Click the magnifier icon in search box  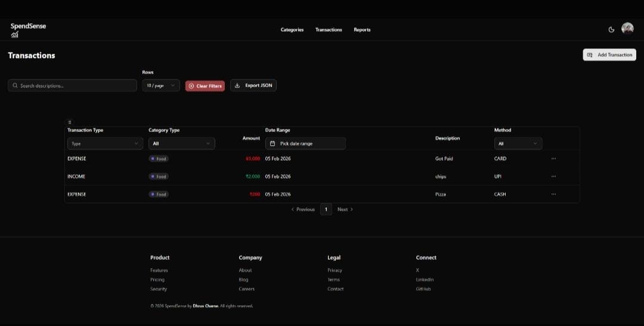pos(15,85)
